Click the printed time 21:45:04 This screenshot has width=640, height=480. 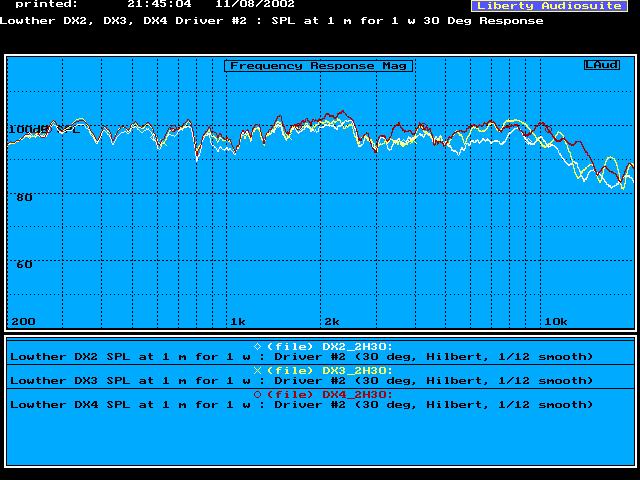pyautogui.click(x=159, y=4)
